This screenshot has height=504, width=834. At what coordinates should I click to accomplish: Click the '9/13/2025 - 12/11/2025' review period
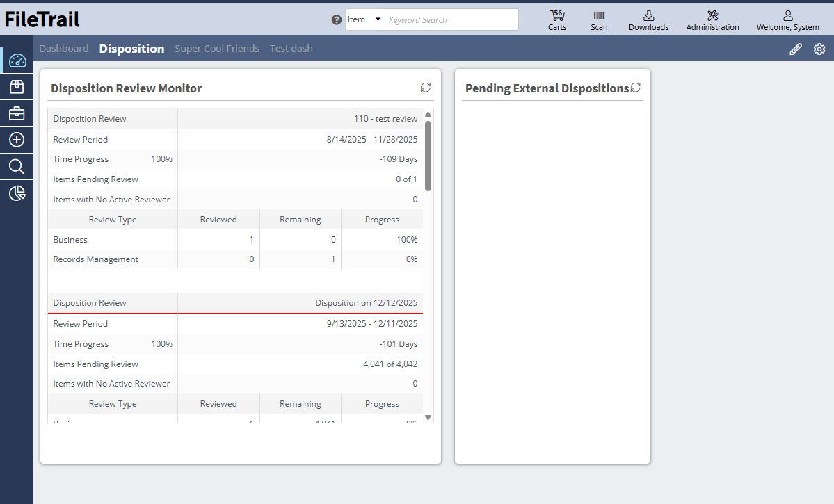tap(372, 324)
